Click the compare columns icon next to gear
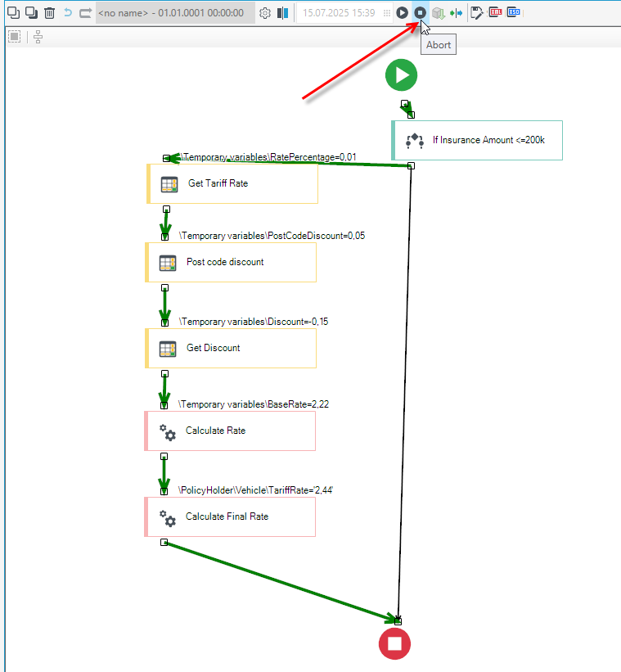This screenshot has height=672, width=621. tap(282, 13)
